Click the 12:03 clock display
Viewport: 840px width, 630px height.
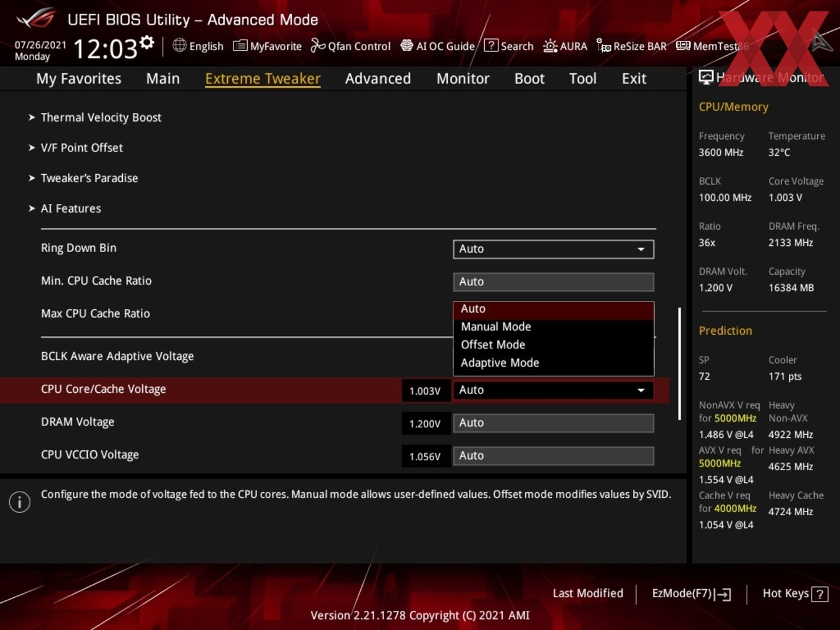(x=106, y=49)
